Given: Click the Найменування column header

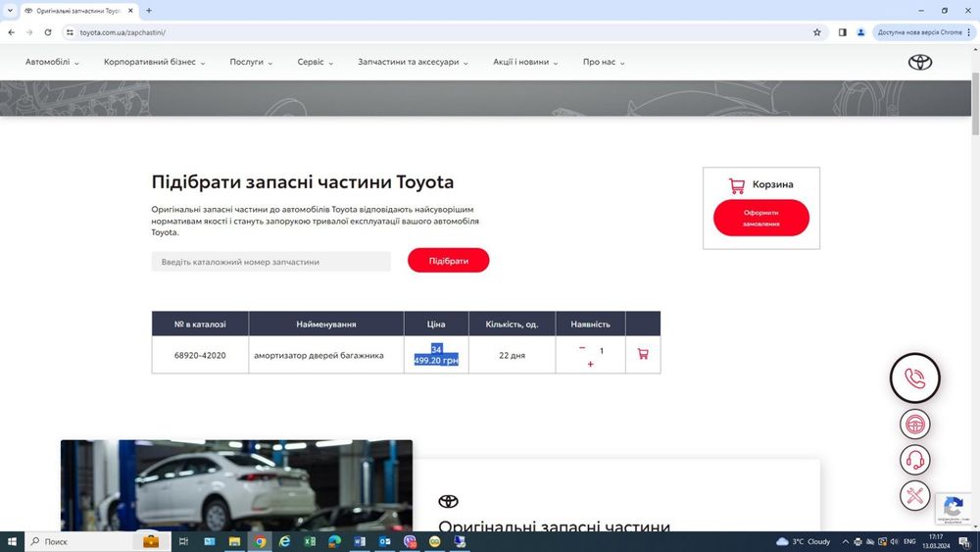Looking at the screenshot, I should coord(326,324).
